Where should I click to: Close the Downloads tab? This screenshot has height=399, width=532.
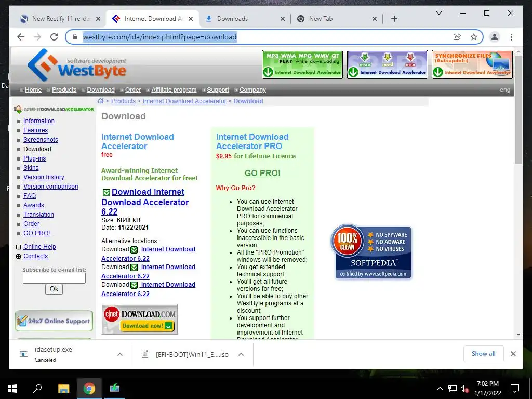(x=282, y=19)
